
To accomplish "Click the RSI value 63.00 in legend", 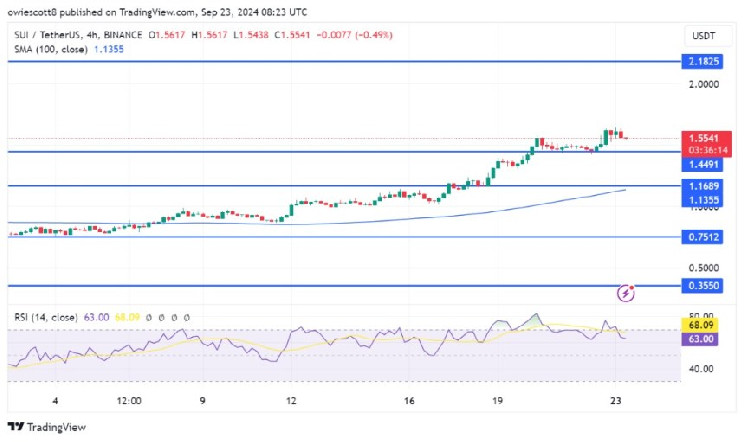I will click(x=96, y=317).
